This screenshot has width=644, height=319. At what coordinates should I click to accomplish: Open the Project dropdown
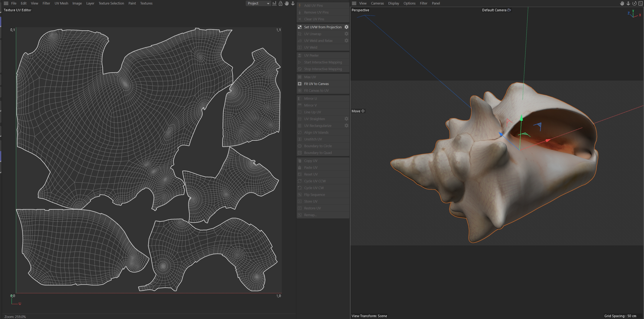click(x=258, y=3)
